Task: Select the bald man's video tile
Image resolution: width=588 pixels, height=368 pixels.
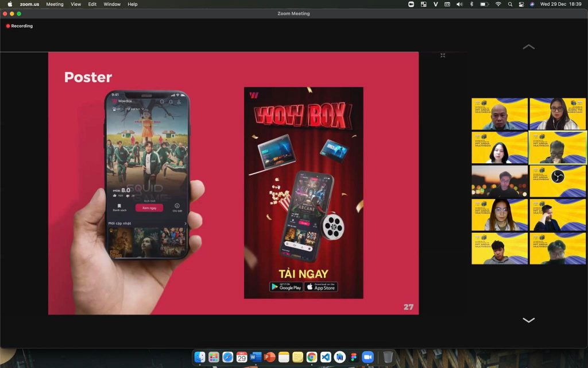Action: click(500, 114)
